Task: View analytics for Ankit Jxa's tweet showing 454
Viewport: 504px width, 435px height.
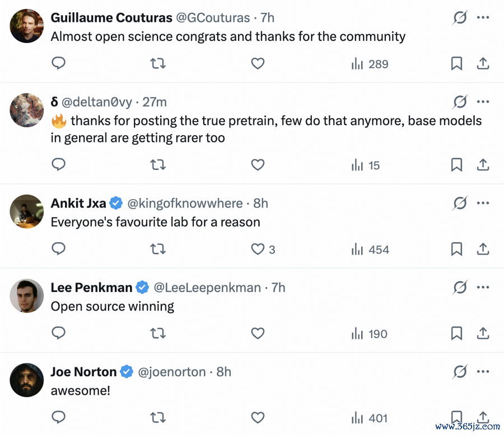Action: [370, 249]
